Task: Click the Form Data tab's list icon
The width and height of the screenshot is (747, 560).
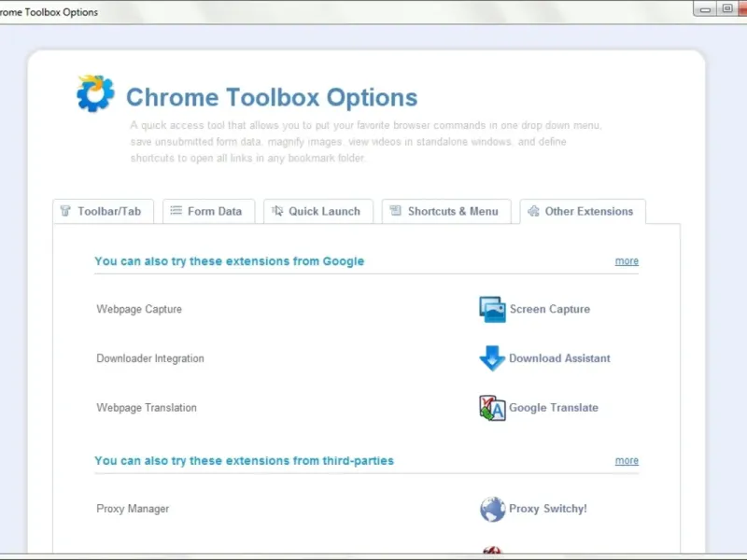Action: click(176, 211)
